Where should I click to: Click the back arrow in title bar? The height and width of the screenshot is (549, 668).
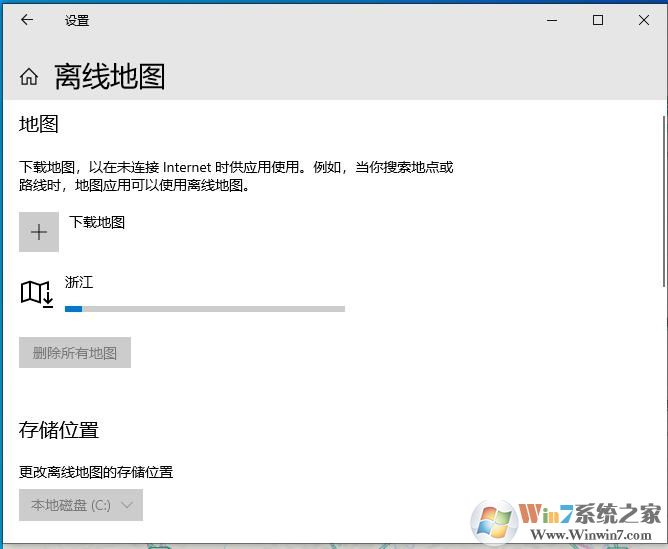tap(27, 20)
